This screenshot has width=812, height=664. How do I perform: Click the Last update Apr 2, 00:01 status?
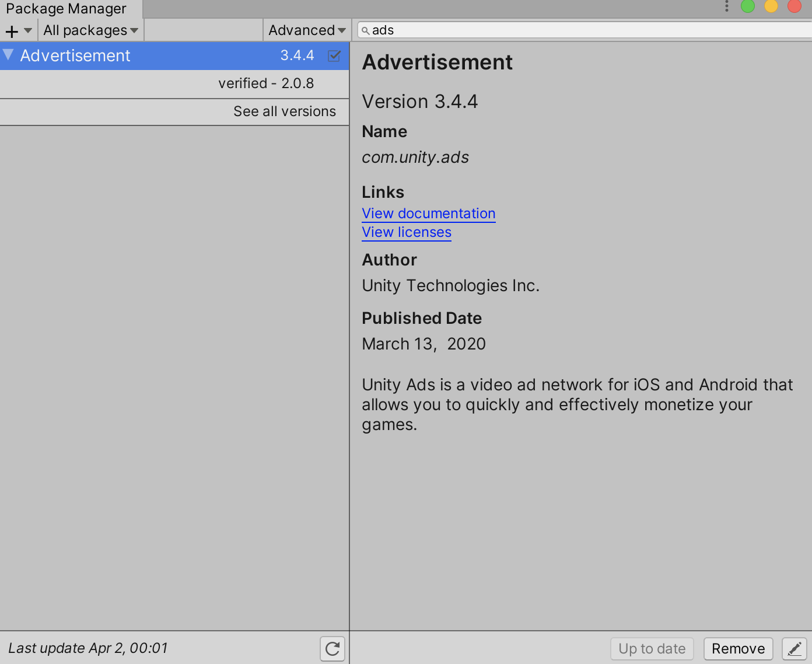click(88, 648)
